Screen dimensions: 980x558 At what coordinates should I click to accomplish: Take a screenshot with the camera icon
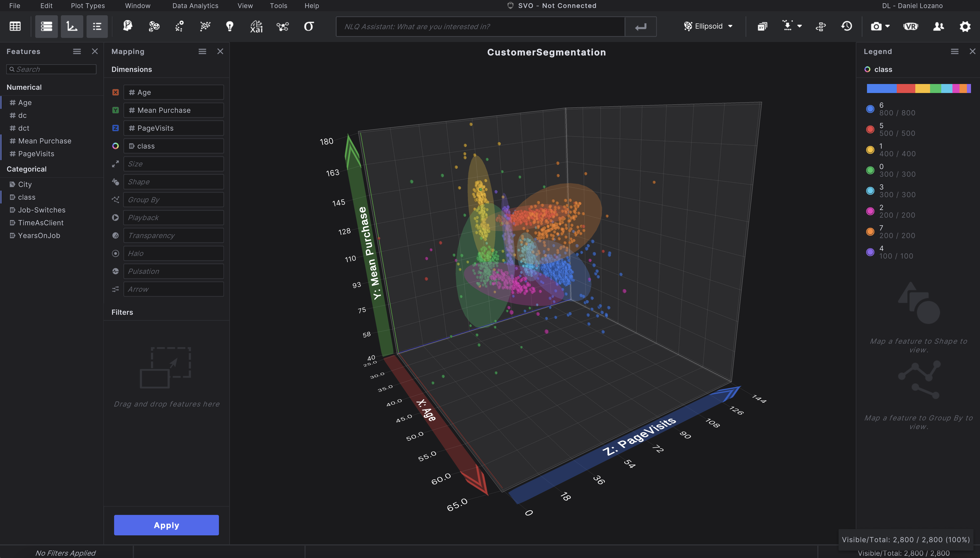[x=877, y=26]
